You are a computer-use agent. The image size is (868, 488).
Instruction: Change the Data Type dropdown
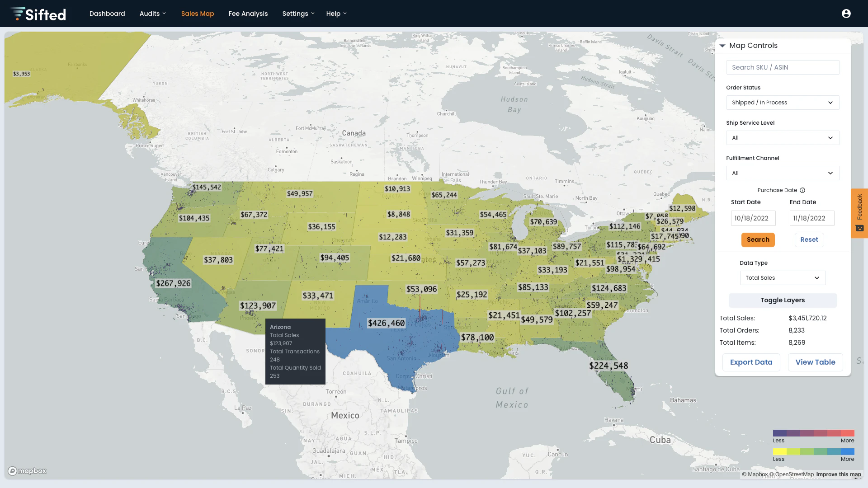(x=782, y=278)
